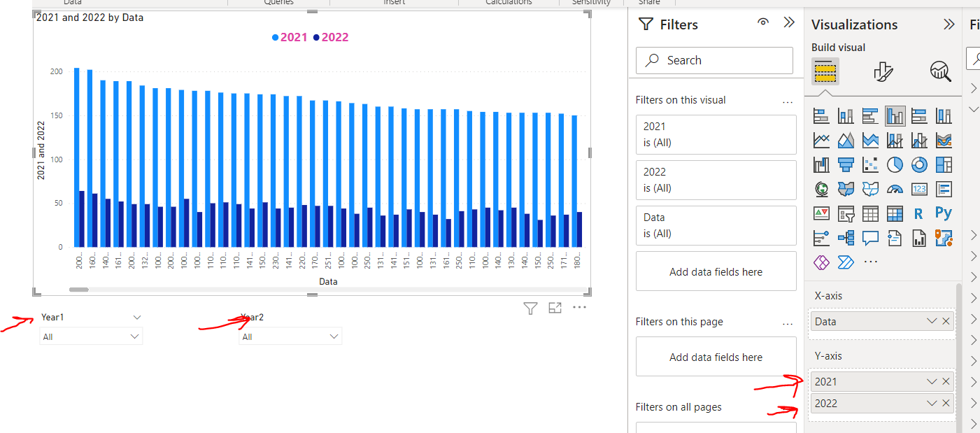Open the Analytics pane magnifier icon
980x433 pixels.
pyautogui.click(x=940, y=71)
